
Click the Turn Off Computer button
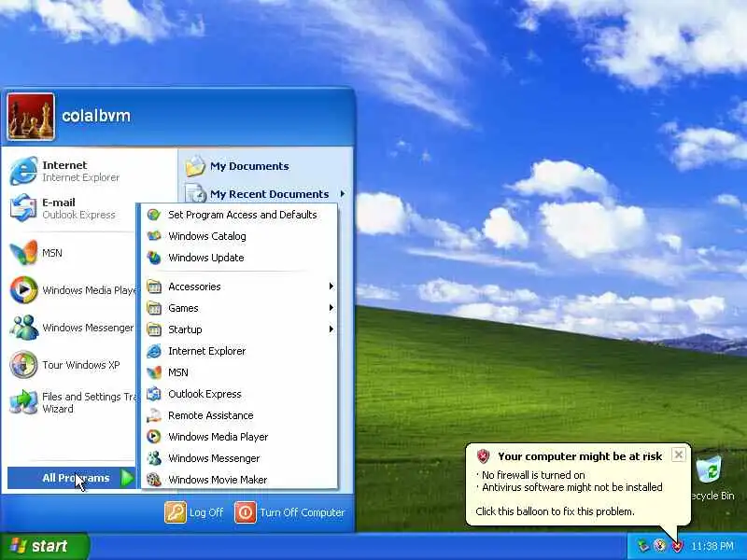click(289, 512)
